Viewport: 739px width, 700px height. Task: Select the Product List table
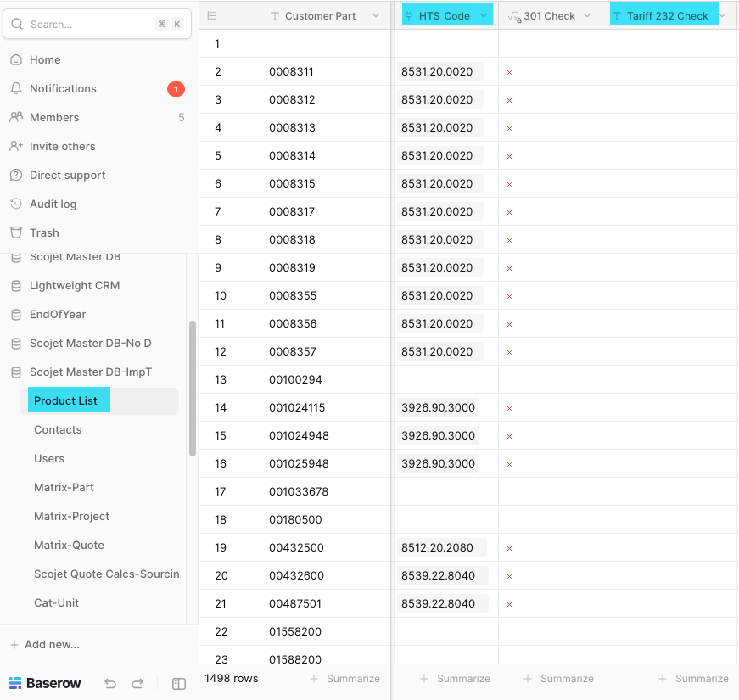66,401
